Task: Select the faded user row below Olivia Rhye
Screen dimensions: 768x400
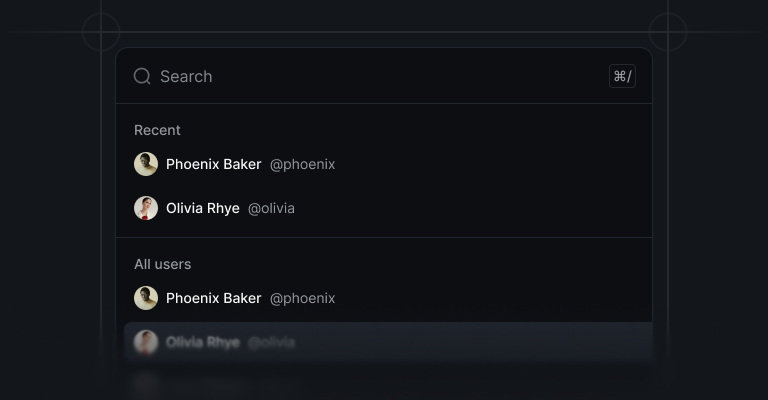Action: (388, 384)
